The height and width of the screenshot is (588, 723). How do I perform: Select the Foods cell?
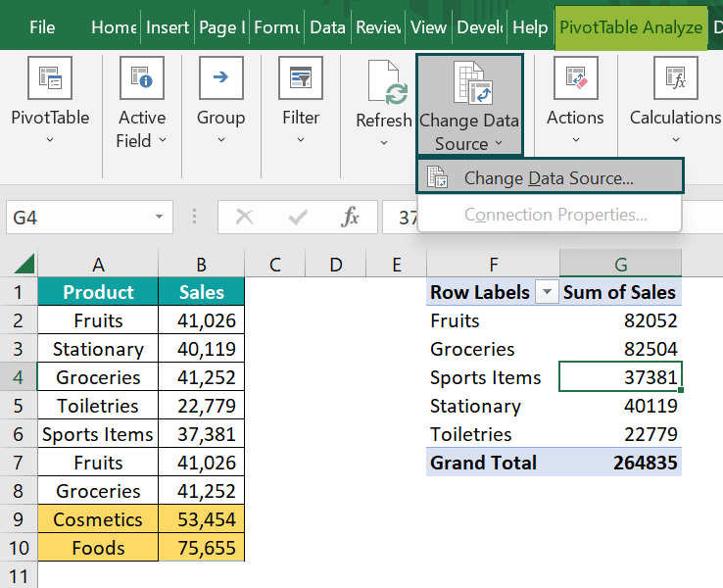(98, 548)
